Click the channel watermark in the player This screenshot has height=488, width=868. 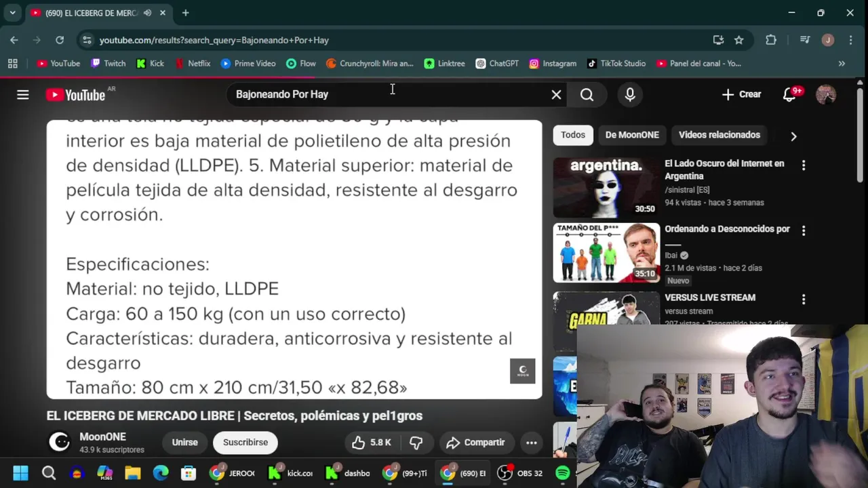(x=522, y=371)
